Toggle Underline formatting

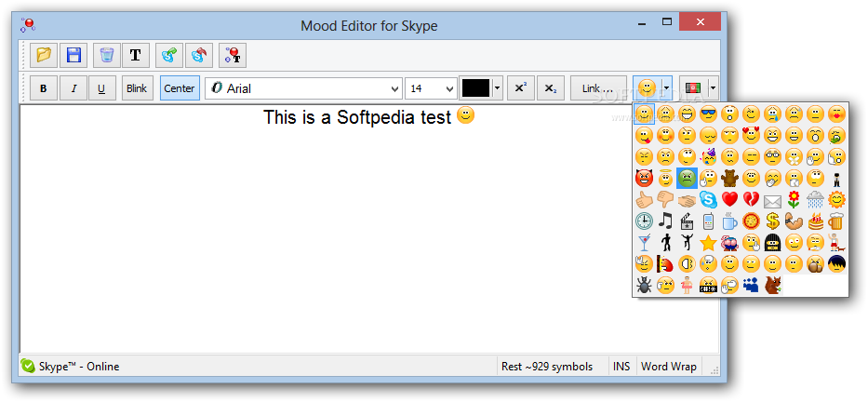click(101, 88)
